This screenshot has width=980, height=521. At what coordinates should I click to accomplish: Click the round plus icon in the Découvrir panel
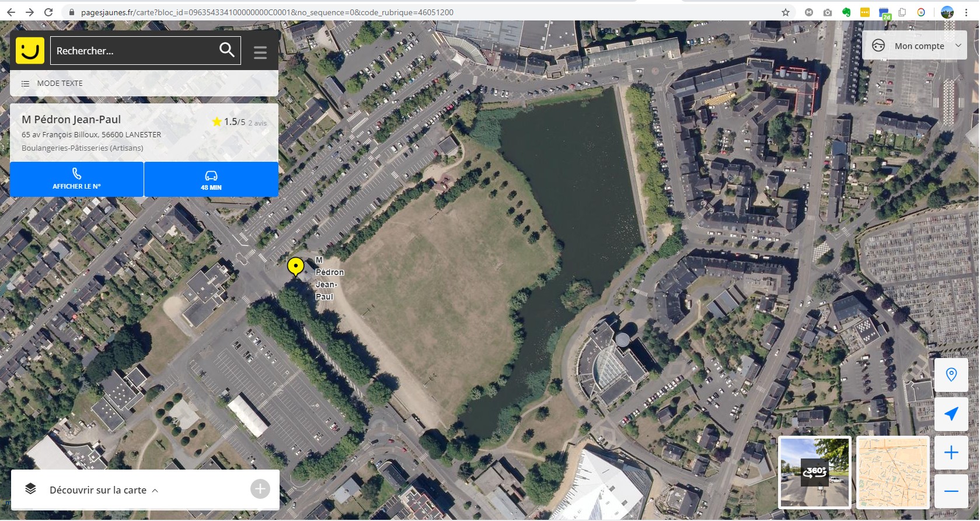(260, 489)
